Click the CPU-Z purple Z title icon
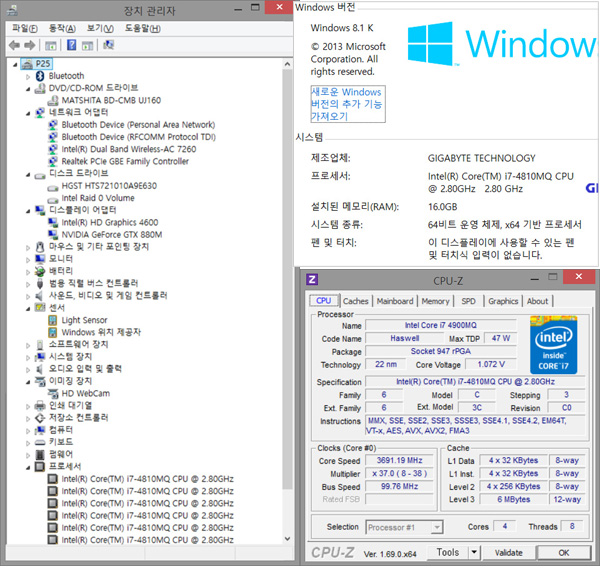 coord(312,278)
